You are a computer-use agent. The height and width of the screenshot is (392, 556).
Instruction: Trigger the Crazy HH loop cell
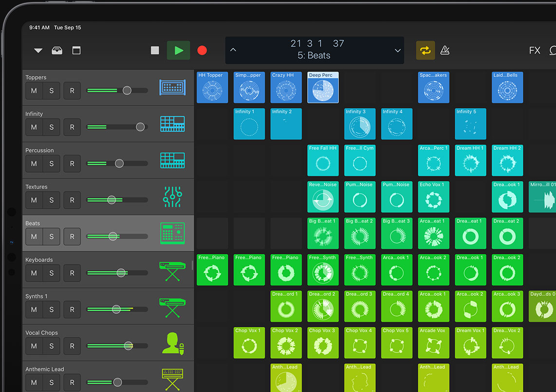pyautogui.click(x=286, y=88)
